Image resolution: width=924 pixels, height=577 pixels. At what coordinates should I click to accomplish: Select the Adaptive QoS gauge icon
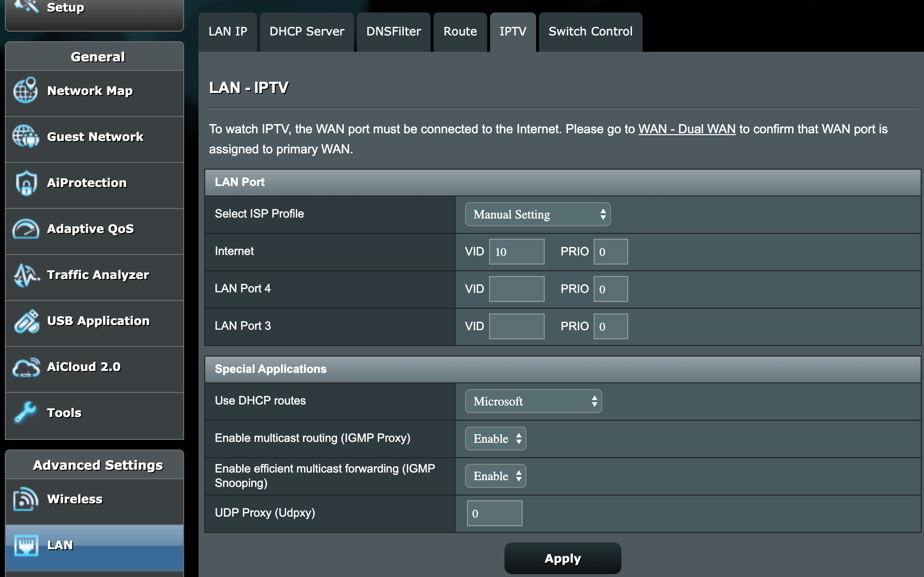[26, 229]
